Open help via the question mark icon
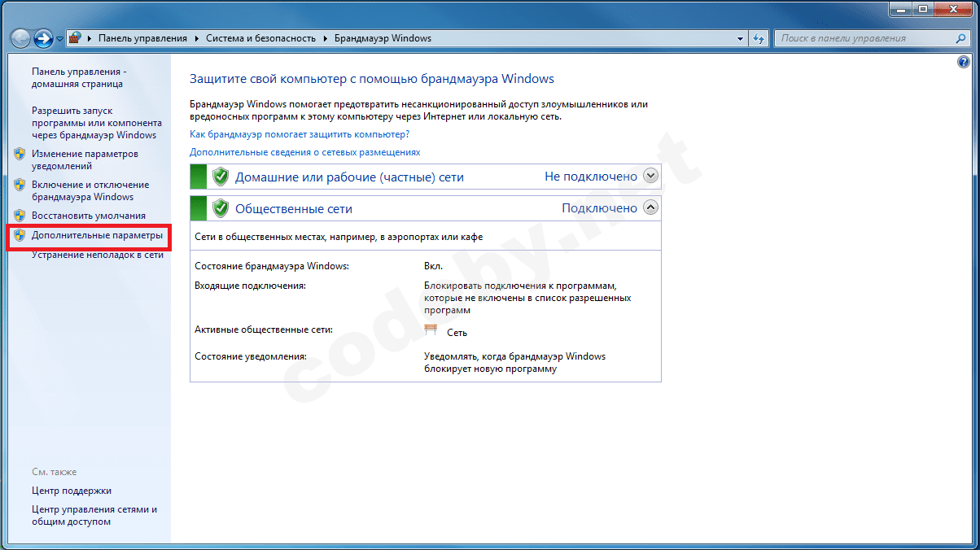Screen dimensions: 980x550 coord(964,61)
